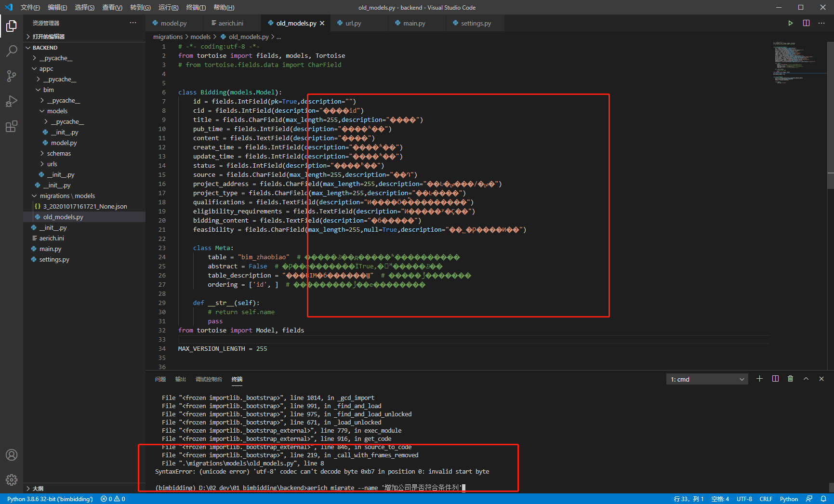Open the Source Control view icon
Screen dimensions: 834x504
12,76
